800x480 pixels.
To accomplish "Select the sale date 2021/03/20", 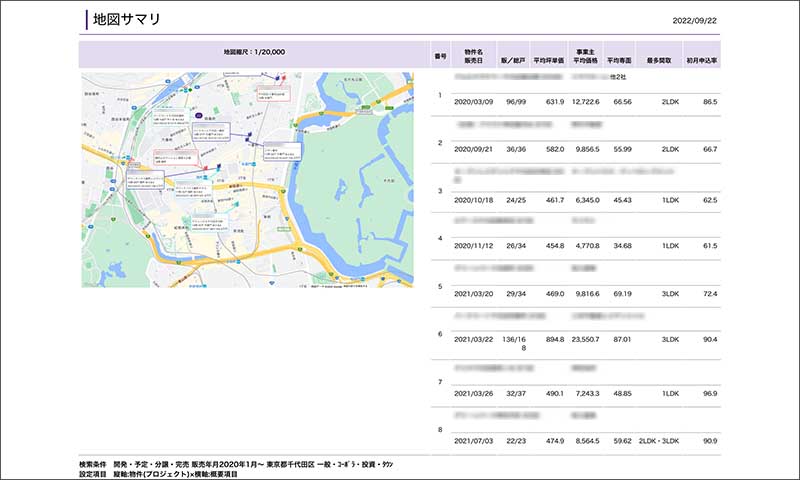I will click(x=473, y=294).
